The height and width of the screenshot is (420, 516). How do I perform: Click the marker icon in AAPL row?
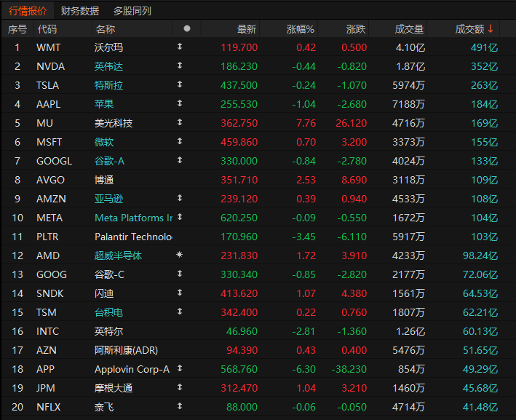pyautogui.click(x=180, y=103)
